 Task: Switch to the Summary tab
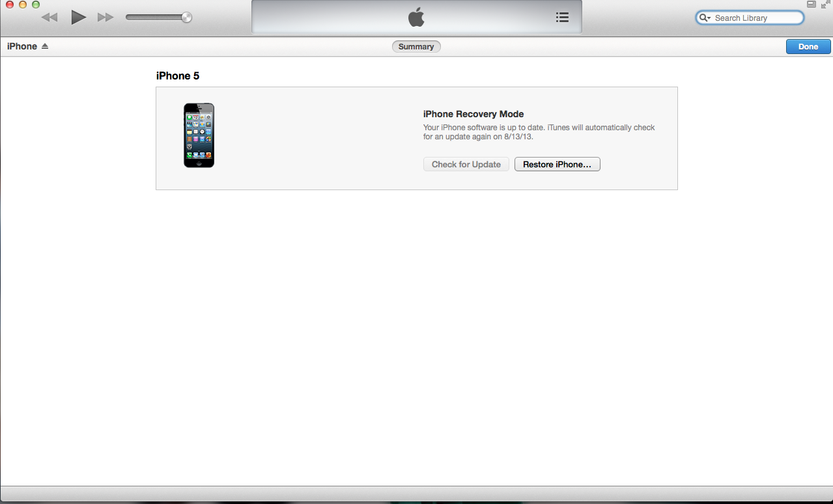(416, 47)
